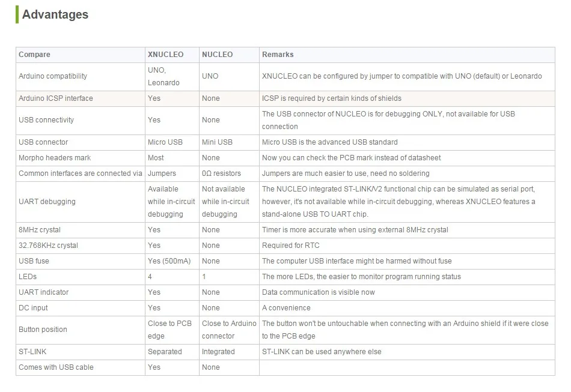Click 'Yes' in the Comes with USB cable row
This screenshot has width=571, height=392.
(x=154, y=367)
